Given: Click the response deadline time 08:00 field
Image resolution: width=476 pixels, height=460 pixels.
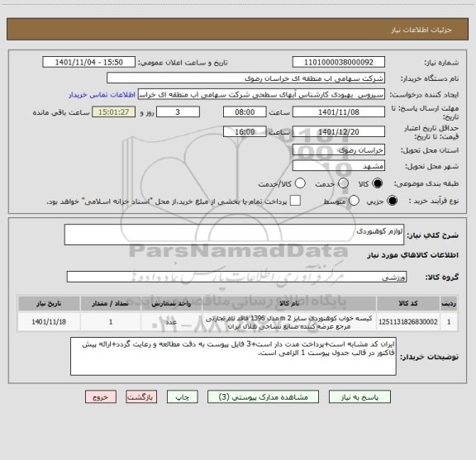Looking at the screenshot, I should point(245,112).
